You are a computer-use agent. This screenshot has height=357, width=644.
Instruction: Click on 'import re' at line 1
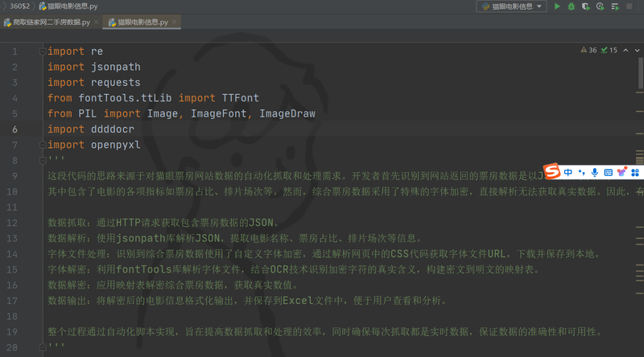(75, 51)
